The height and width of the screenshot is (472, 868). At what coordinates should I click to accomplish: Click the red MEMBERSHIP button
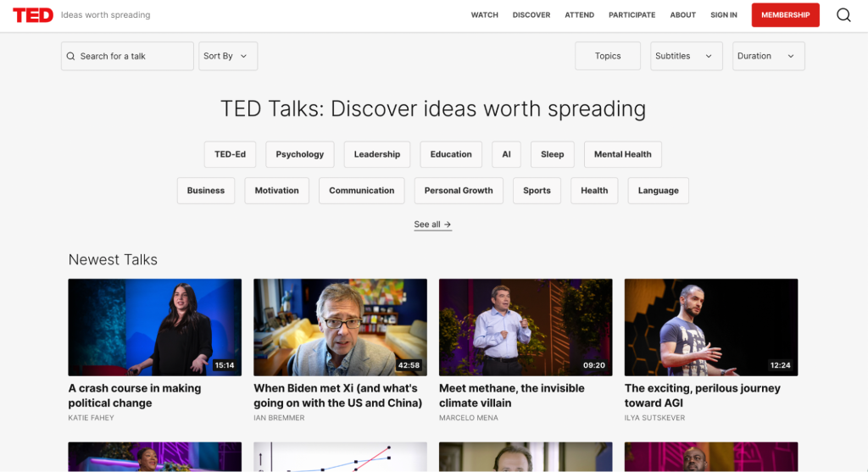pyautogui.click(x=786, y=15)
